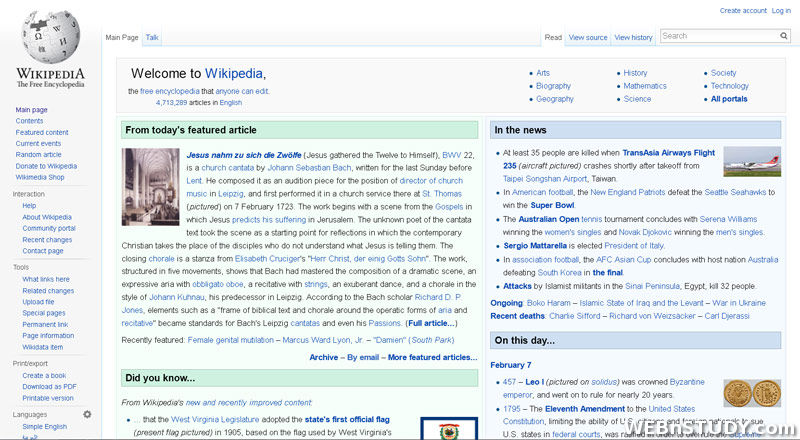Open Page information

pos(48,335)
